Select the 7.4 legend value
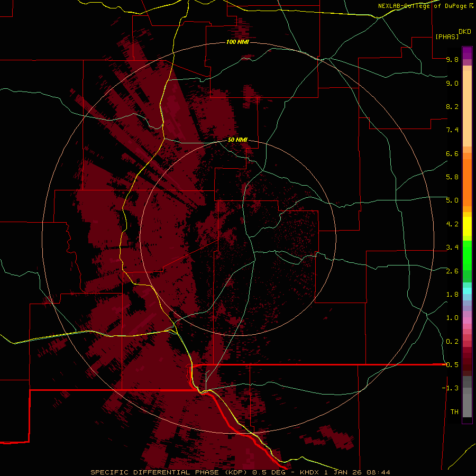Screen dimensions: 476x476 pos(452,130)
